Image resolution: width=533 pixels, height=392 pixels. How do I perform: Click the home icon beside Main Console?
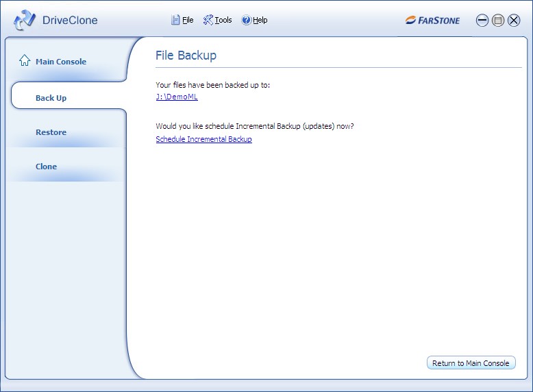click(25, 61)
